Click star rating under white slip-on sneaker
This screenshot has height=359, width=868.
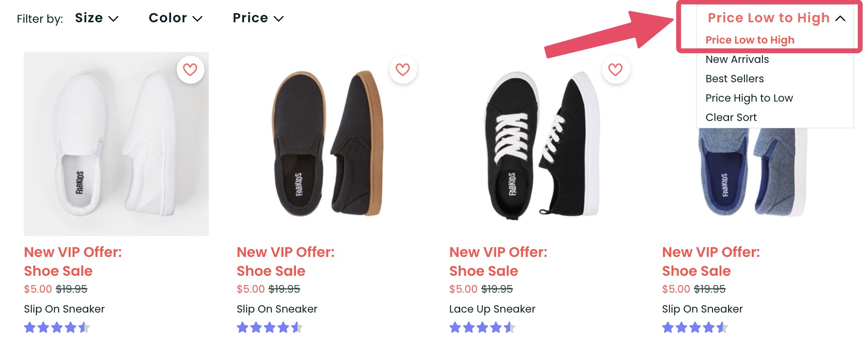tap(57, 328)
